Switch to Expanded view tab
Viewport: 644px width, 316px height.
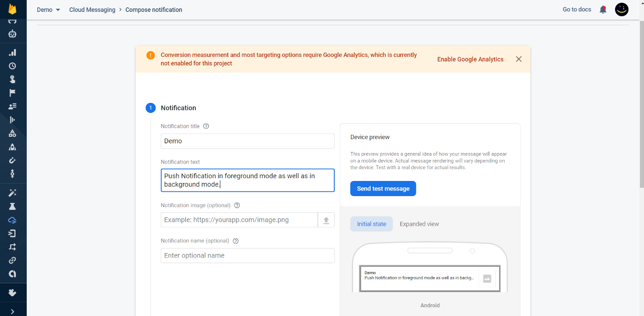pyautogui.click(x=419, y=224)
